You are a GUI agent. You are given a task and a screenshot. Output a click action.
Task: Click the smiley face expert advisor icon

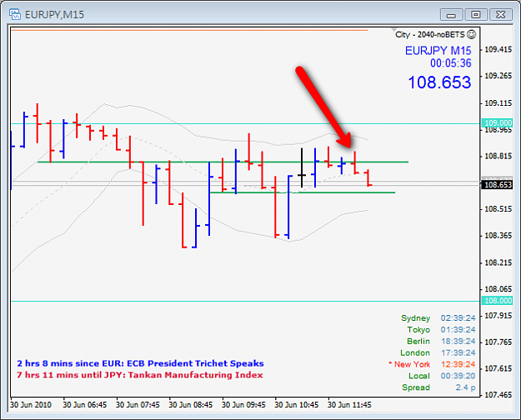point(471,34)
